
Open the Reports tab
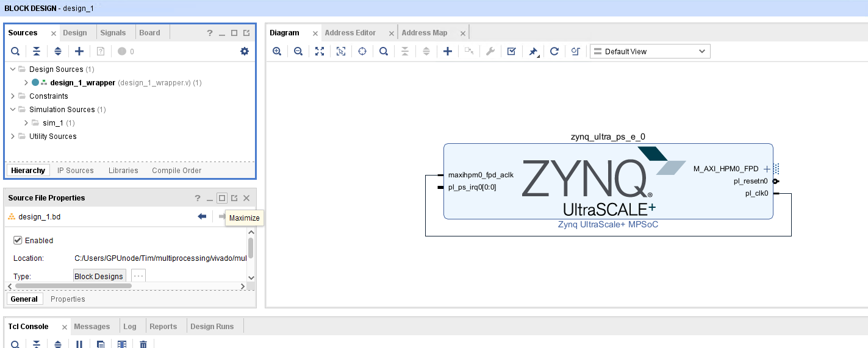click(163, 327)
